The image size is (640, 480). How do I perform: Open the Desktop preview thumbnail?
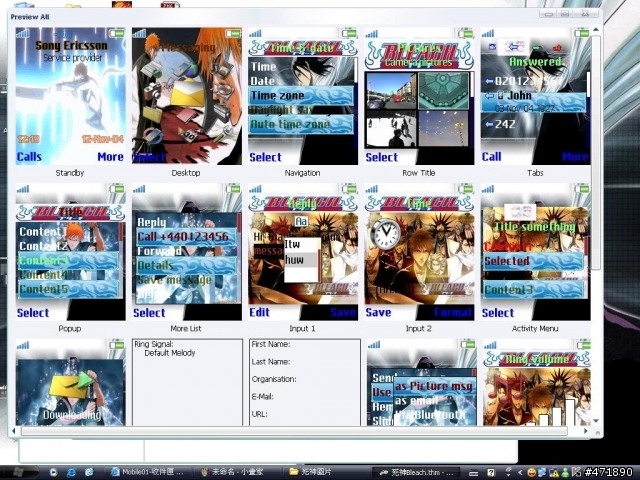pyautogui.click(x=187, y=96)
